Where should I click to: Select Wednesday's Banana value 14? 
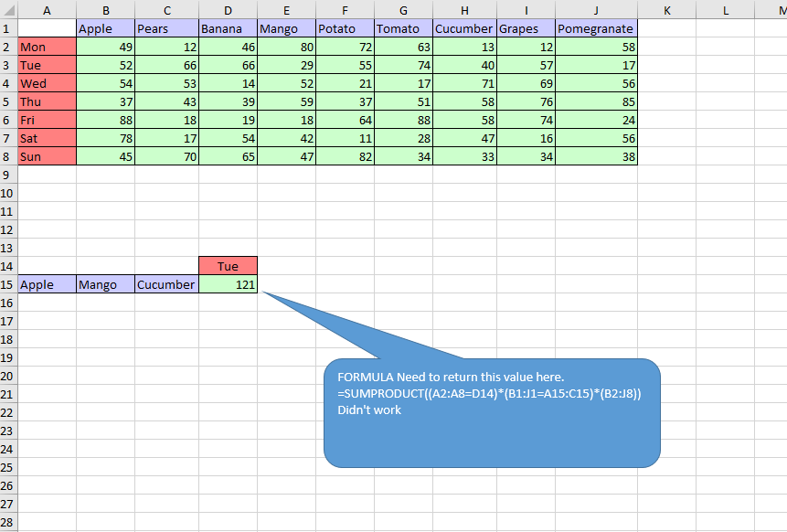coord(228,83)
